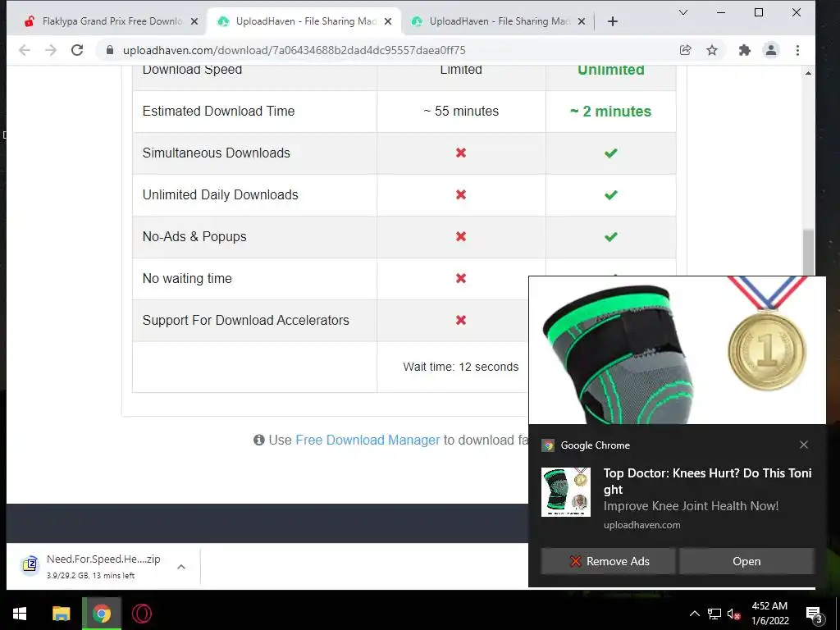Share this page icon
Image resolution: width=840 pixels, height=630 pixels.
685,50
